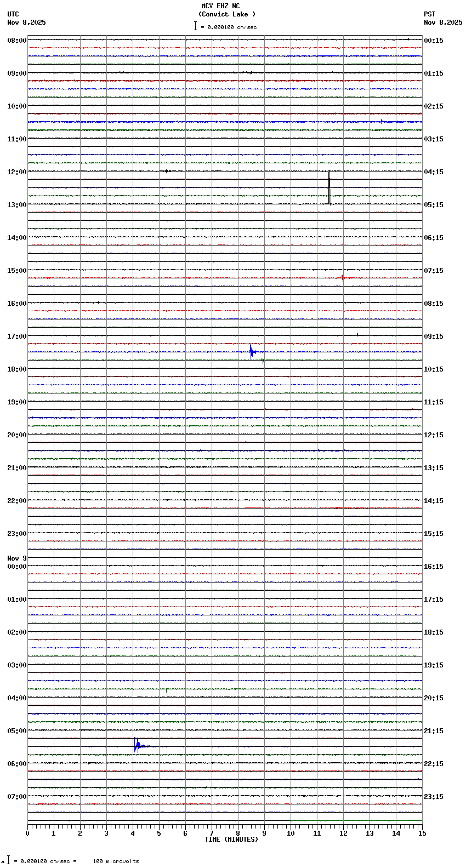Click the PST time label 00:15

[x=434, y=41]
